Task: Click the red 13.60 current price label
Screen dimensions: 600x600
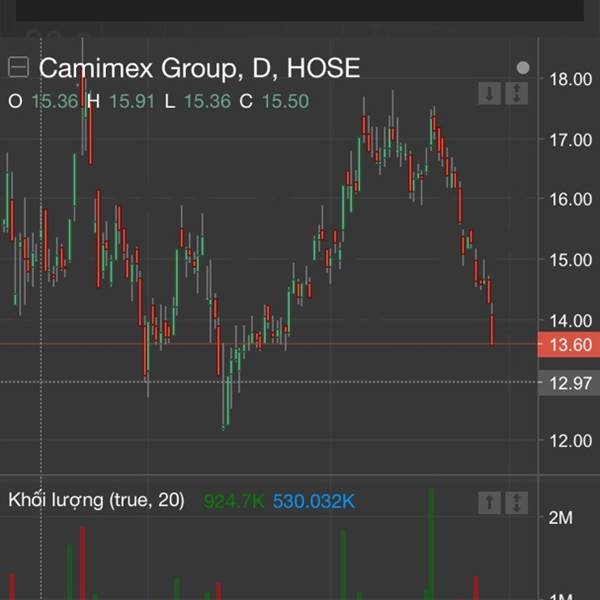Action: point(569,345)
